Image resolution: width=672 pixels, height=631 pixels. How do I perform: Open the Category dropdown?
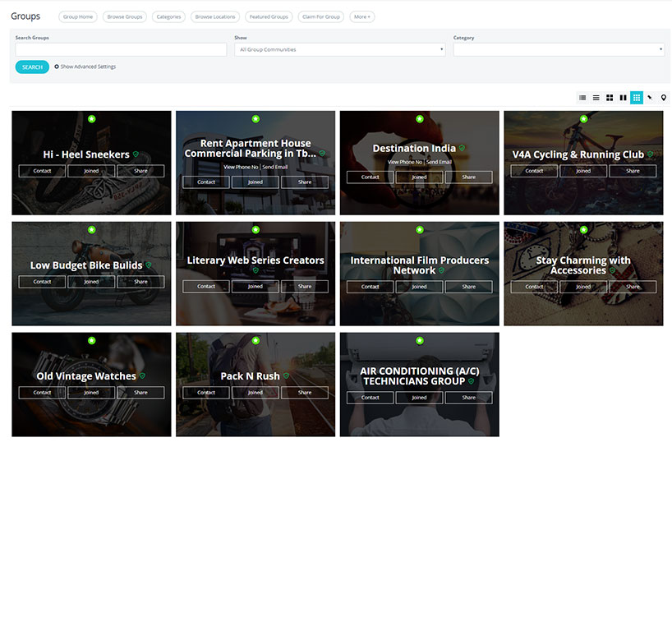558,49
